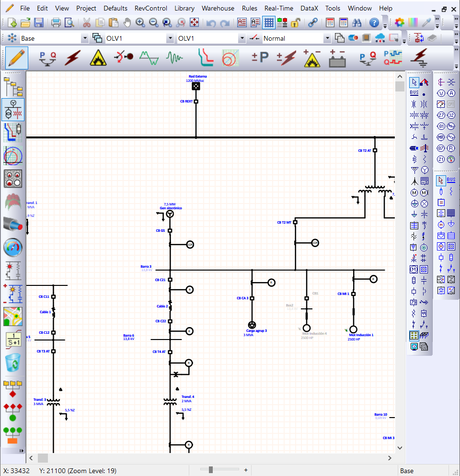The image size is (460, 476).
Task: Activate the Edit mode pencil button
Action: (x=16, y=58)
